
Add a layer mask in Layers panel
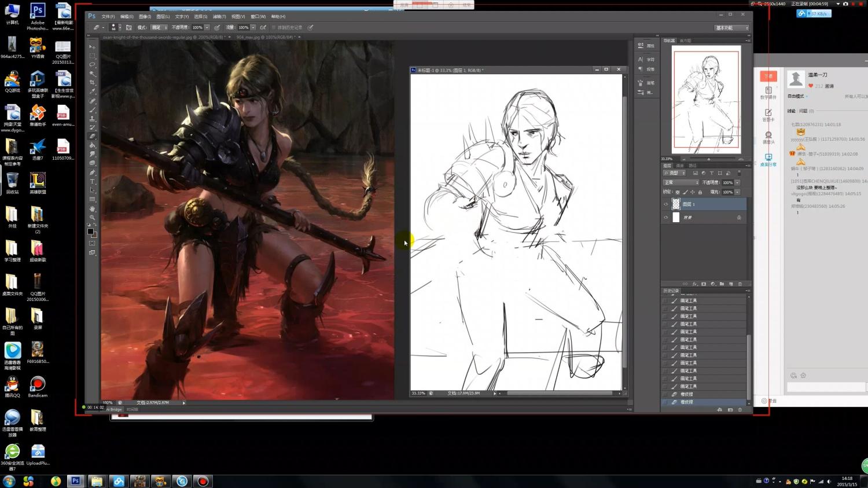click(x=704, y=284)
